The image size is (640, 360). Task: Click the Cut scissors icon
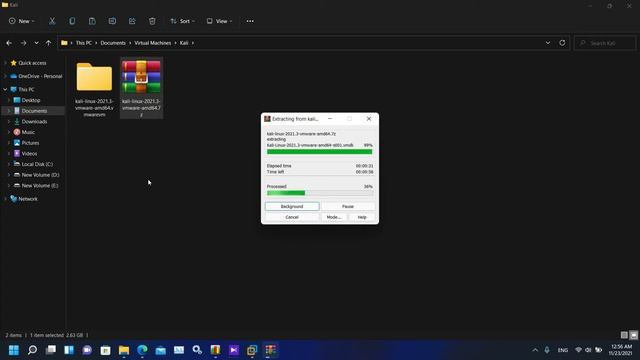[52, 21]
